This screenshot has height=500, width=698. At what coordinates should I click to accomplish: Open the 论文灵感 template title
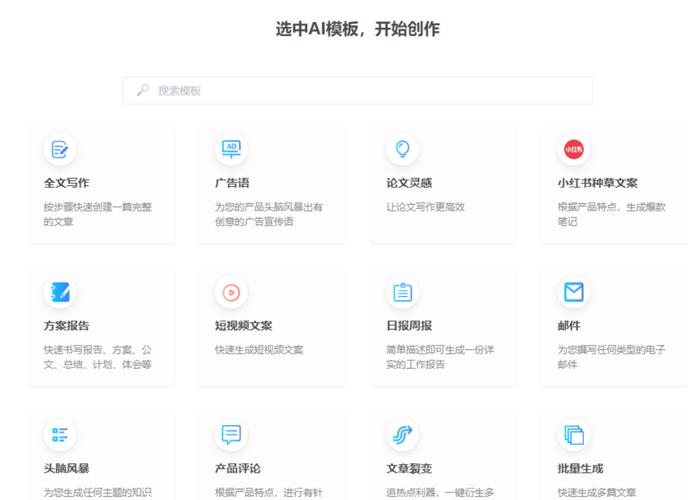(x=409, y=183)
